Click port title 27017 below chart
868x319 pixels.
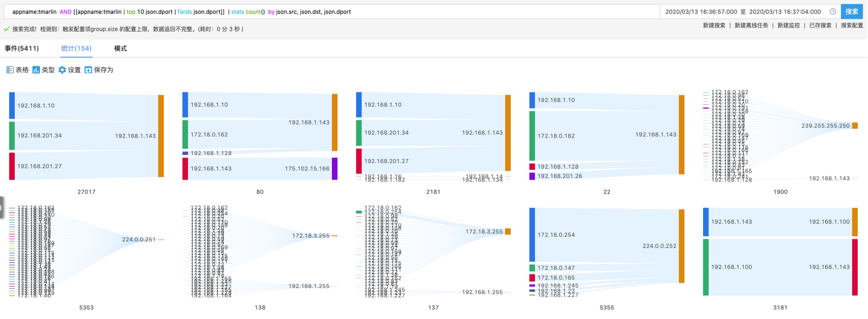point(86,192)
